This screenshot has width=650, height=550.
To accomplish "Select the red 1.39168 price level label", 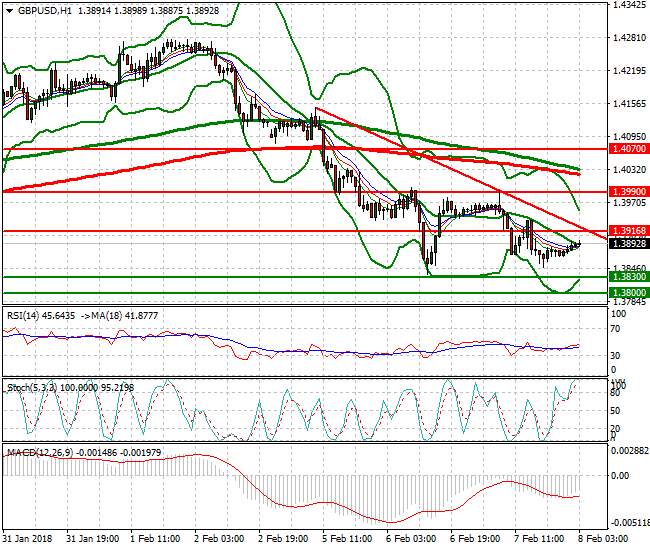I will [x=629, y=231].
